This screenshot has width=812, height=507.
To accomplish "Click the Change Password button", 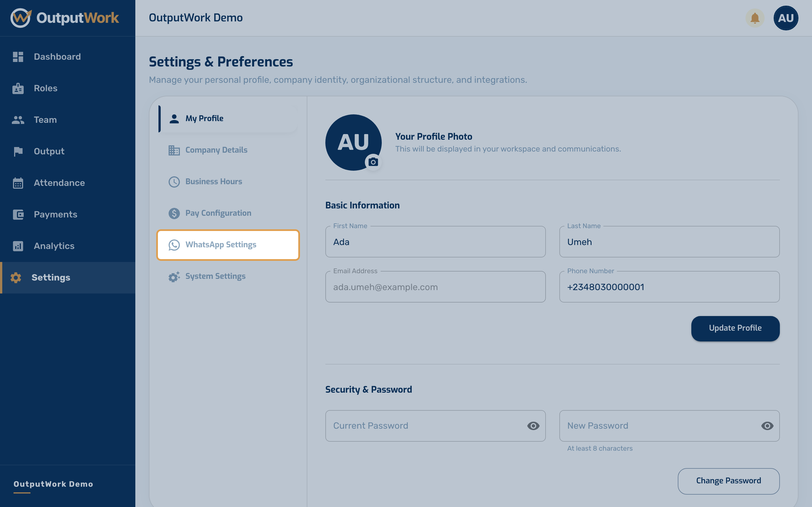I will tap(729, 481).
